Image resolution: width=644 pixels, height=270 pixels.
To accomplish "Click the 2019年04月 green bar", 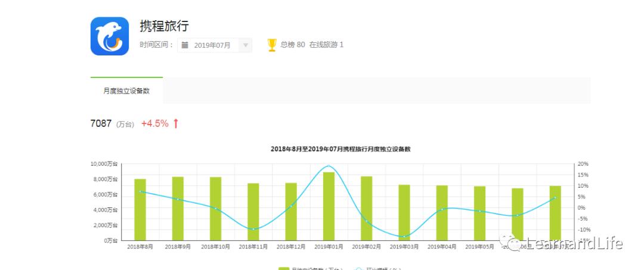I will click(x=442, y=213).
